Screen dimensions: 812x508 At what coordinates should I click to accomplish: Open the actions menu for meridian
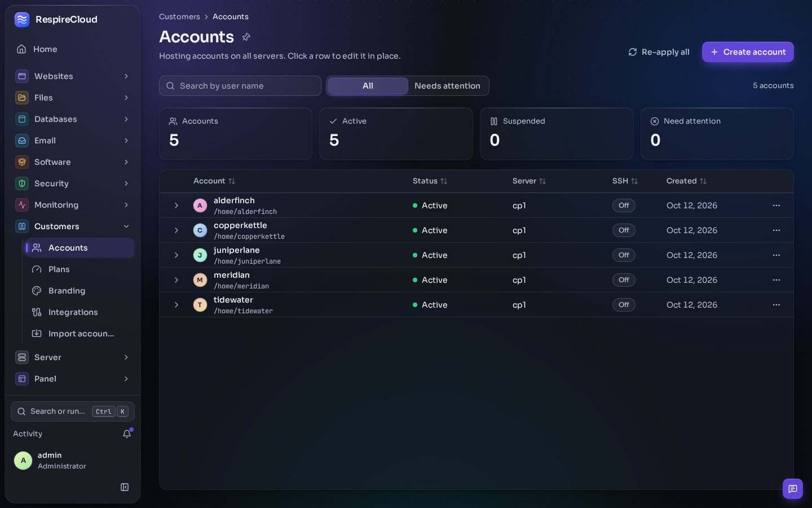[x=776, y=280]
